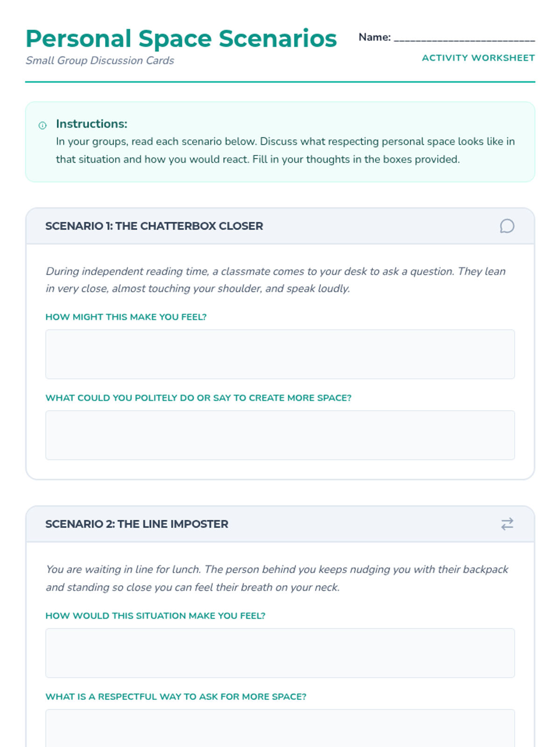Click the "Small Group Discussion Cards" subtitle
The image size is (560, 747).
coord(100,61)
